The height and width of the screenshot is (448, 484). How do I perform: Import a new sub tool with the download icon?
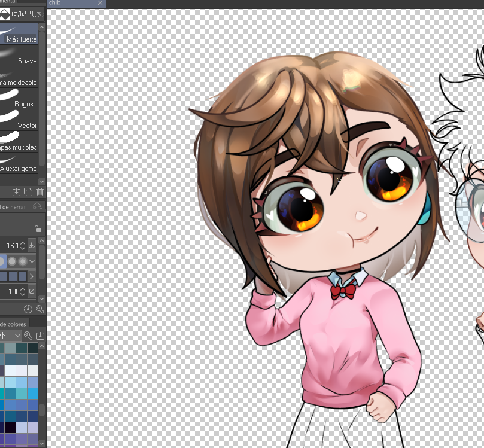pyautogui.click(x=15, y=192)
